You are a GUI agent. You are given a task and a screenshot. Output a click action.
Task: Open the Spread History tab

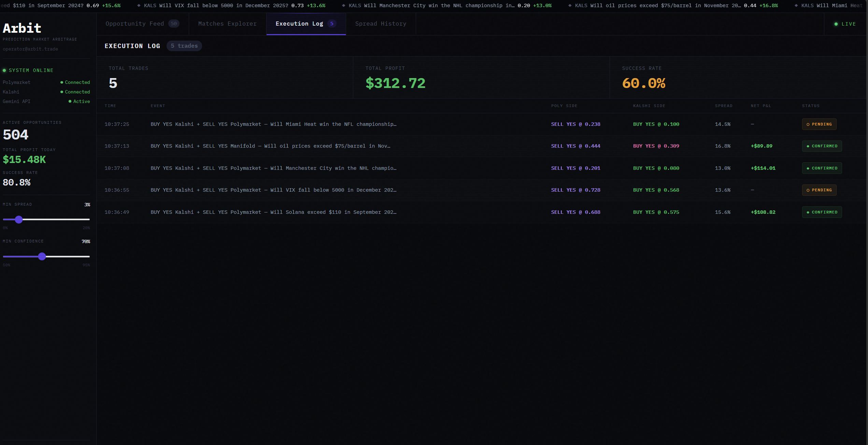pos(381,24)
